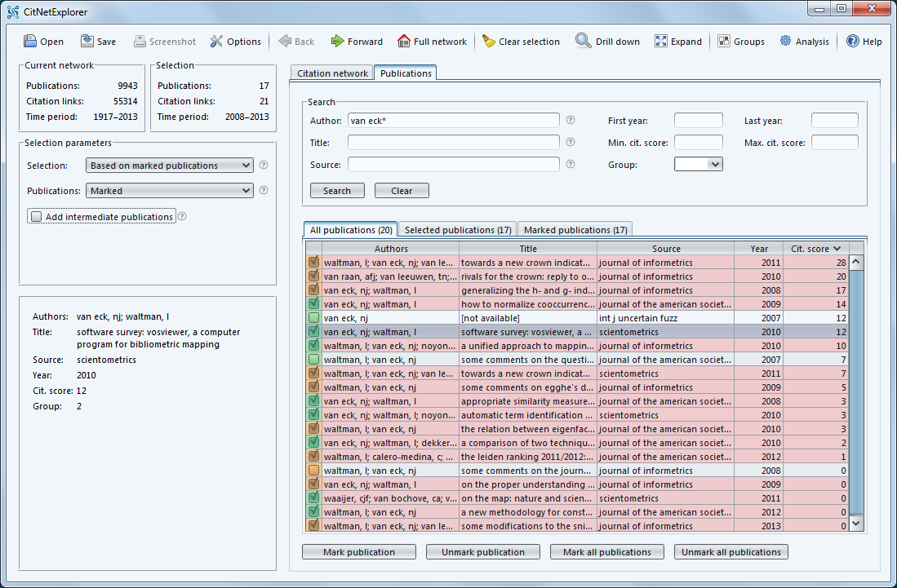The width and height of the screenshot is (897, 588).
Task: Click the Open folder icon in toolbar
Action: (30, 42)
